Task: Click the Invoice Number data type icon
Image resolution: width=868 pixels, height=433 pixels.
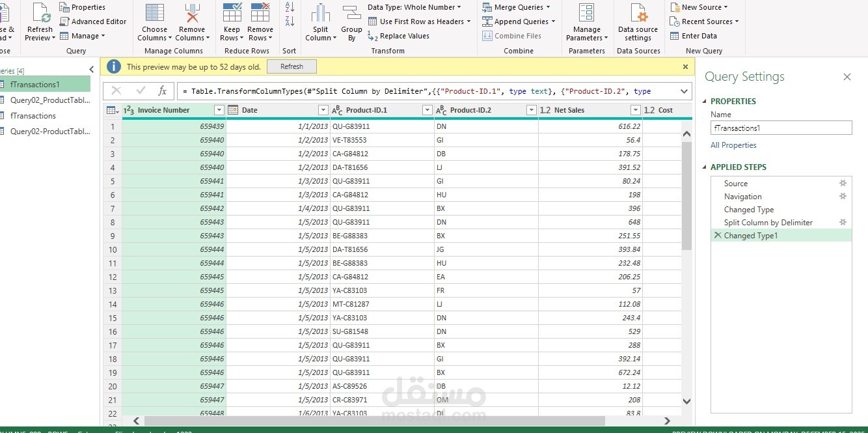Action: (129, 110)
